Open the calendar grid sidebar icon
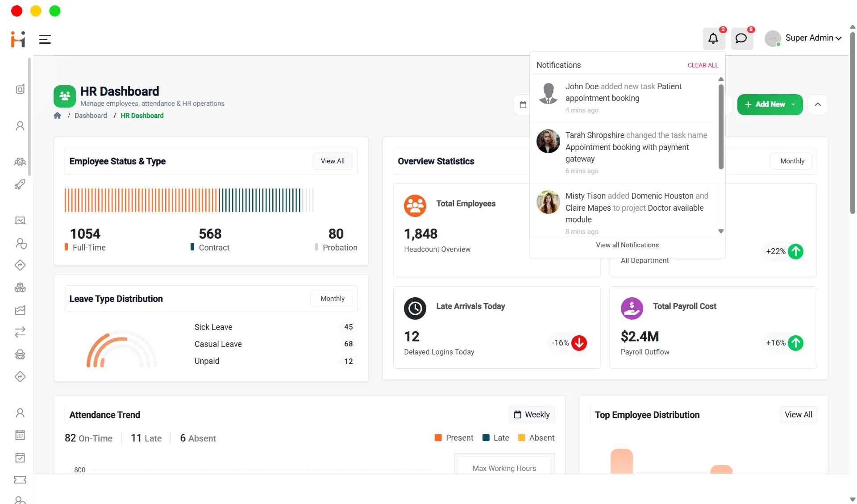This screenshot has height=504, width=857. point(20,435)
